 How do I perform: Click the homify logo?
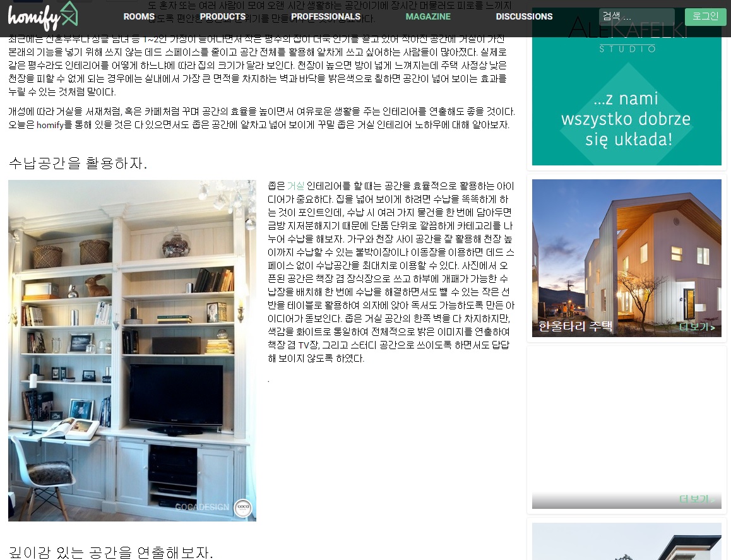click(x=42, y=16)
